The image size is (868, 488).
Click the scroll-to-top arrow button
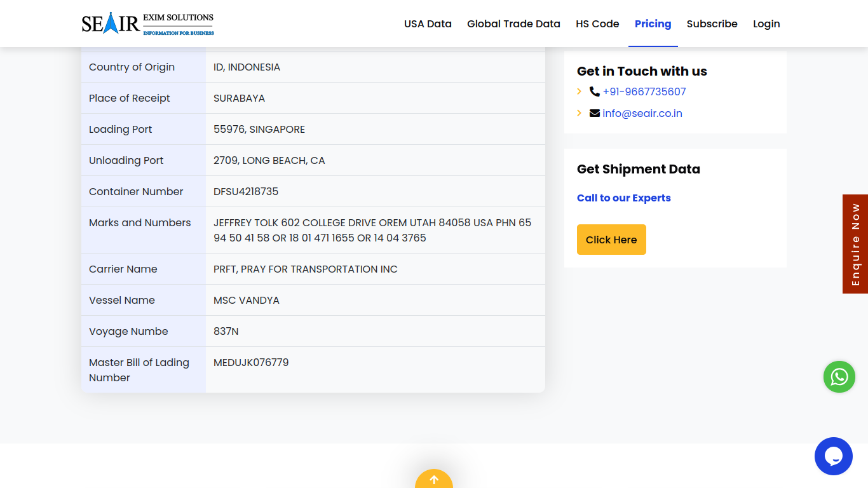(x=434, y=479)
